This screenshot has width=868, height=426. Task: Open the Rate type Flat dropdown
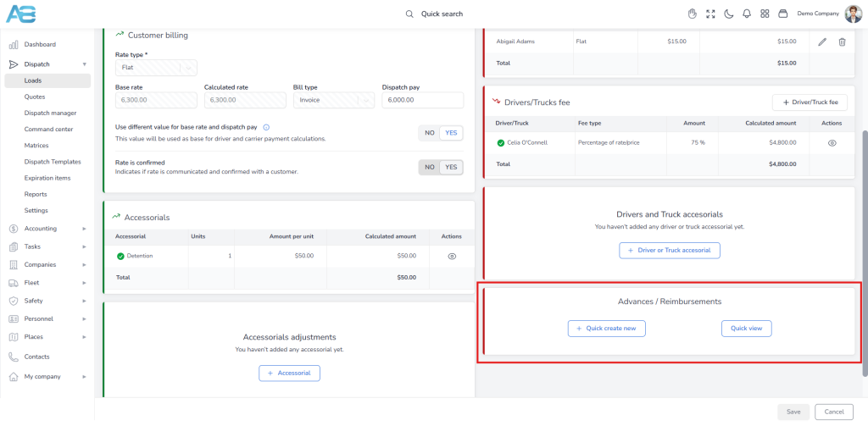click(156, 68)
